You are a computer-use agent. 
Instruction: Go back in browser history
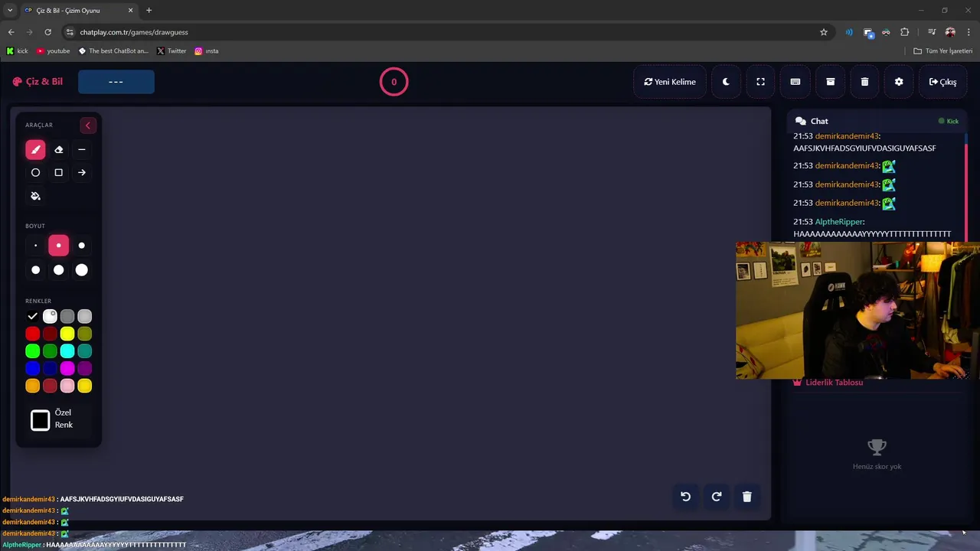pyautogui.click(x=11, y=32)
